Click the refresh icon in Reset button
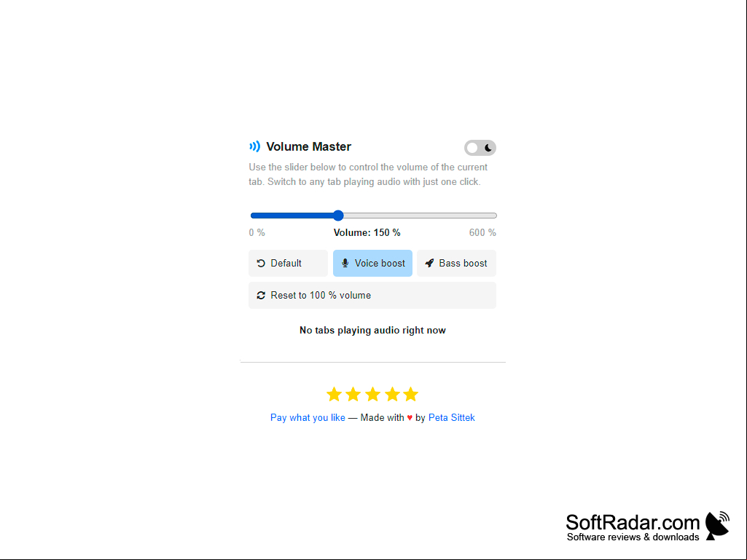Image resolution: width=747 pixels, height=560 pixels. coord(261,295)
